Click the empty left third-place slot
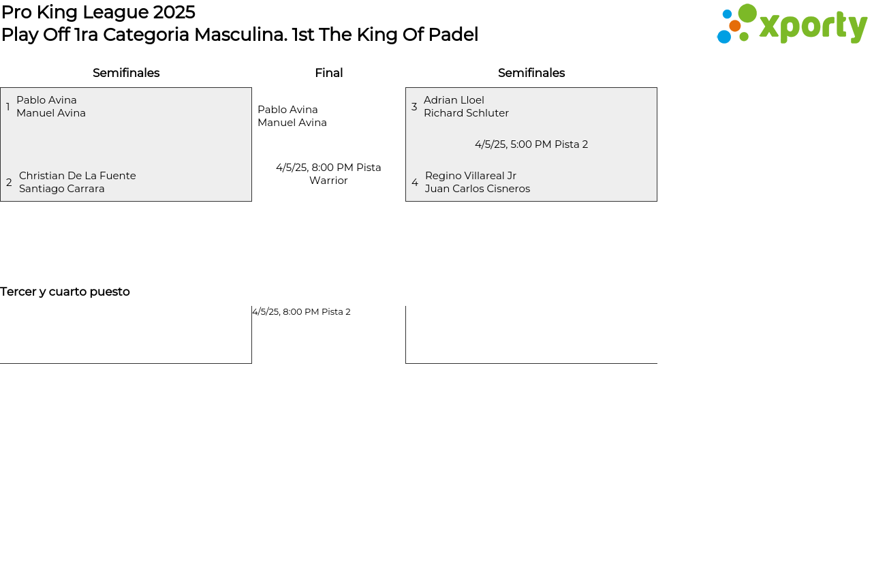Viewport: 872px width, 588px height. point(125,335)
